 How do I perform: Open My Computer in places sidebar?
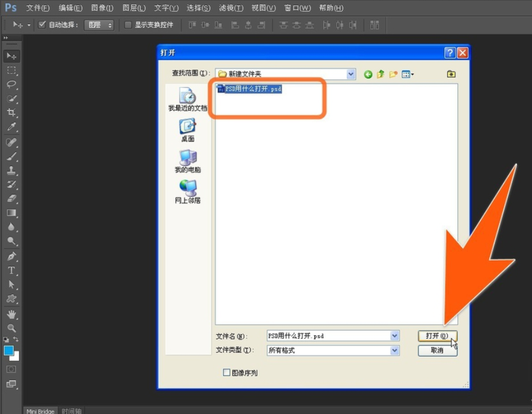[188, 162]
